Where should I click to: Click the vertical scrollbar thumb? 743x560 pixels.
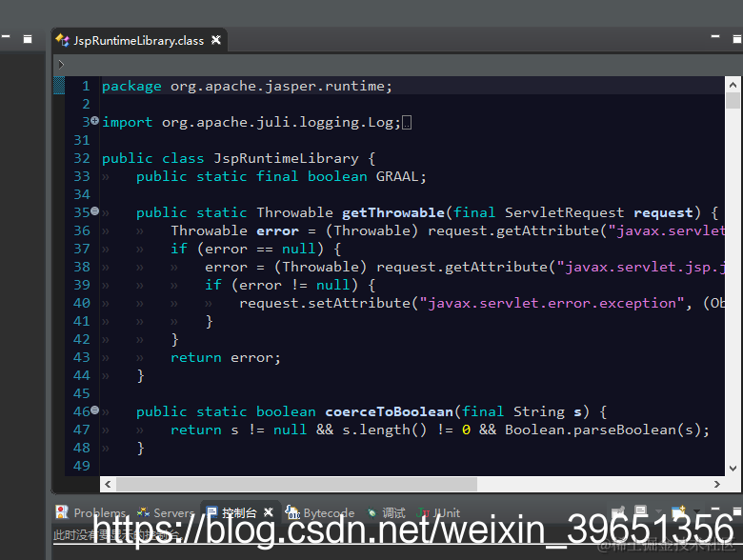click(x=733, y=100)
